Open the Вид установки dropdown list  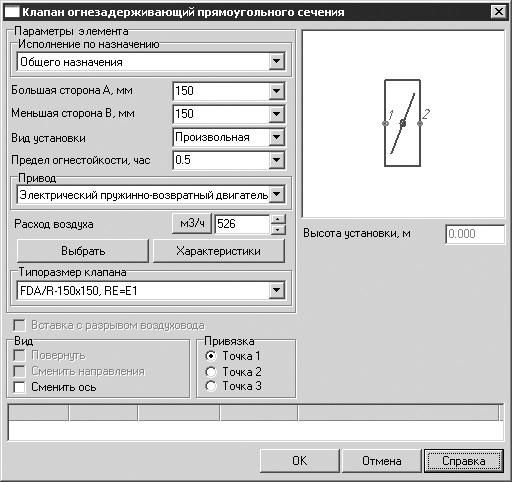[x=276, y=137]
